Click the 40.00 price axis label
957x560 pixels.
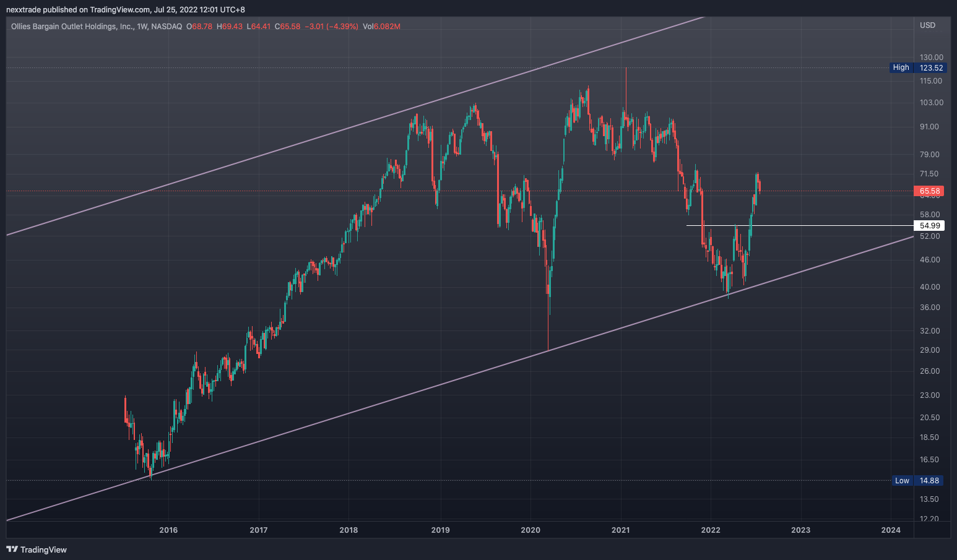(x=930, y=287)
